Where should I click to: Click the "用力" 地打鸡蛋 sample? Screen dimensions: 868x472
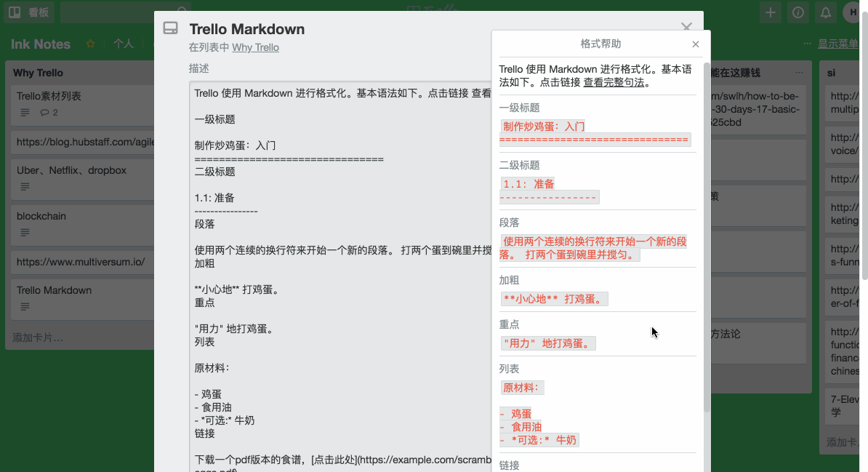coord(548,343)
